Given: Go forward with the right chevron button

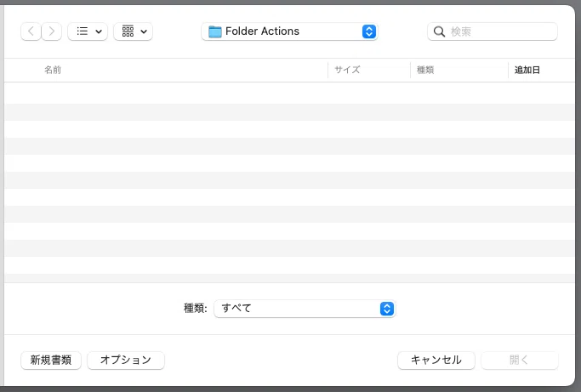Looking at the screenshot, I should coord(52,31).
